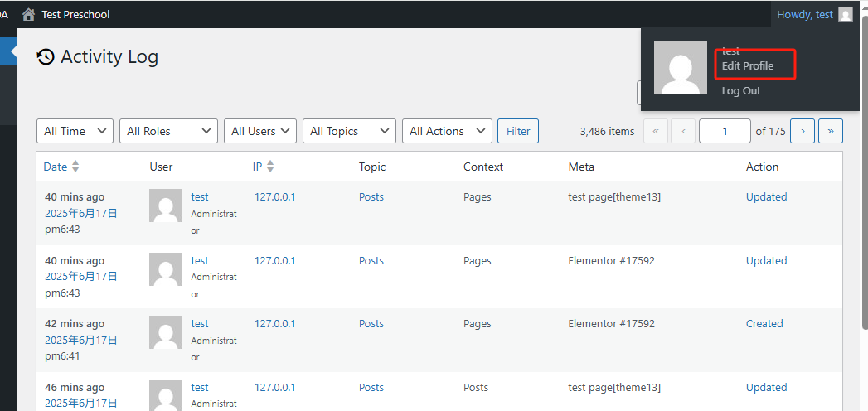This screenshot has width=868, height=411.
Task: Select Edit Profile in user menu
Action: pyautogui.click(x=748, y=65)
